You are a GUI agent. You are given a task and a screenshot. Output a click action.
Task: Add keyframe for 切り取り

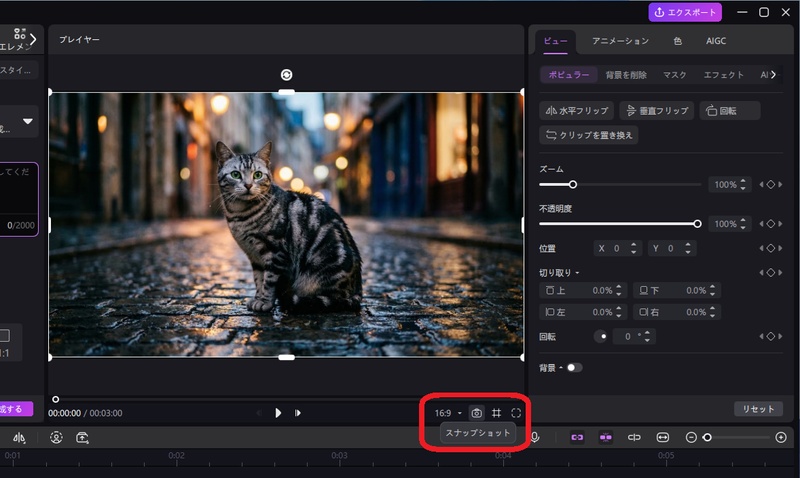[x=770, y=272]
